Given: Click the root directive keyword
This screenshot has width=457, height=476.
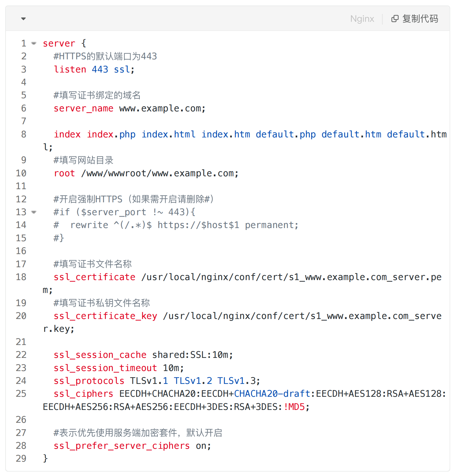Looking at the screenshot, I should pyautogui.click(x=64, y=173).
